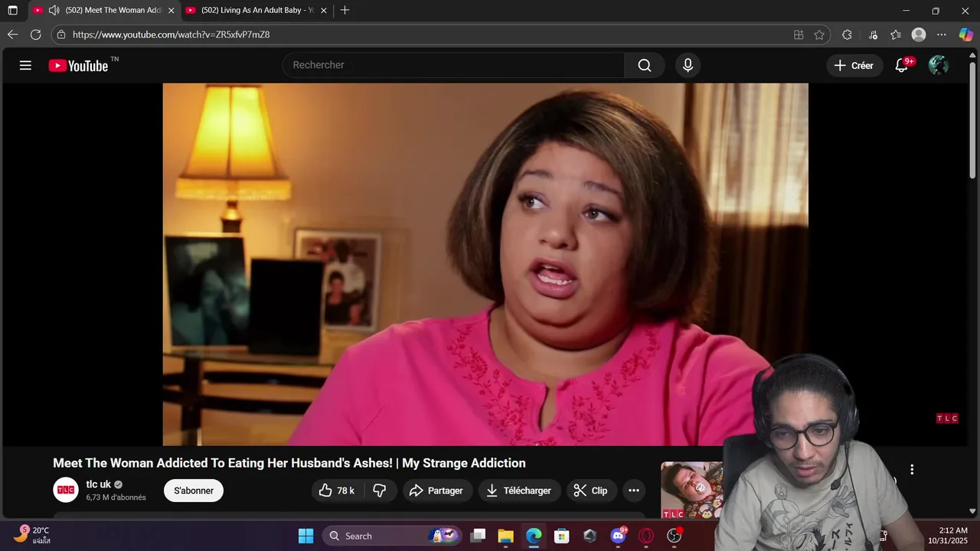Click the Créer create button
The height and width of the screenshot is (551, 980).
(854, 65)
